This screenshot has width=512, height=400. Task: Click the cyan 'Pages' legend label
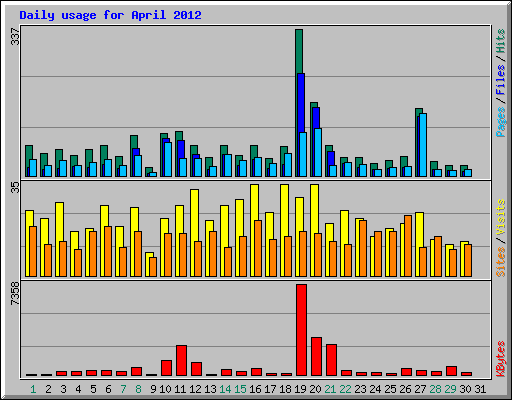pos(501,122)
